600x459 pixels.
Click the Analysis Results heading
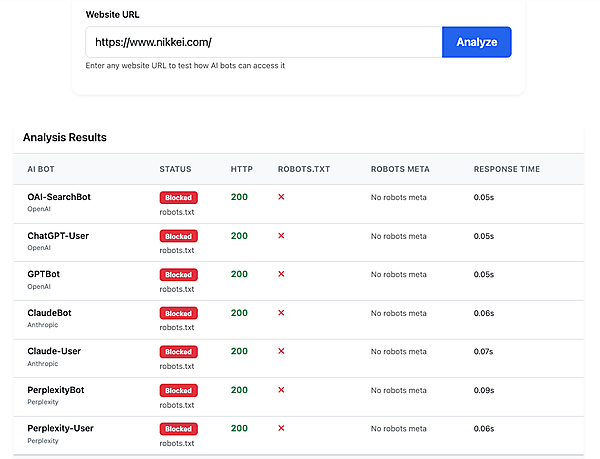pyautogui.click(x=64, y=137)
